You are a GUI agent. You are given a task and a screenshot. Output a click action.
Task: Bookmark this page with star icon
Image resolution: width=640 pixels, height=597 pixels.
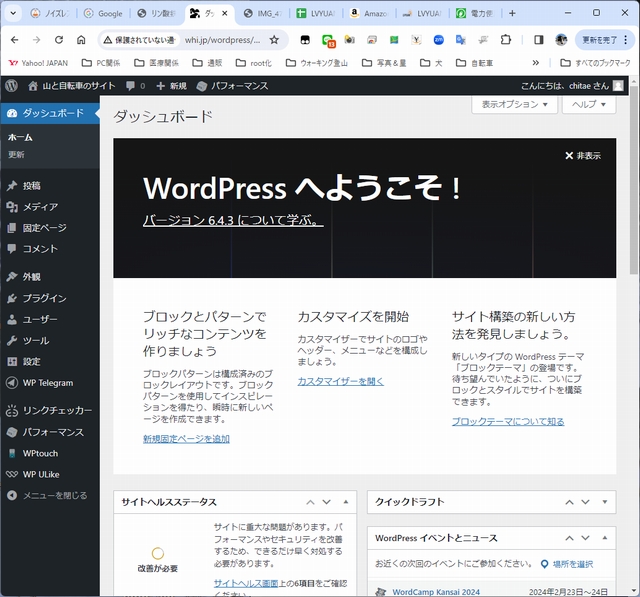274,40
